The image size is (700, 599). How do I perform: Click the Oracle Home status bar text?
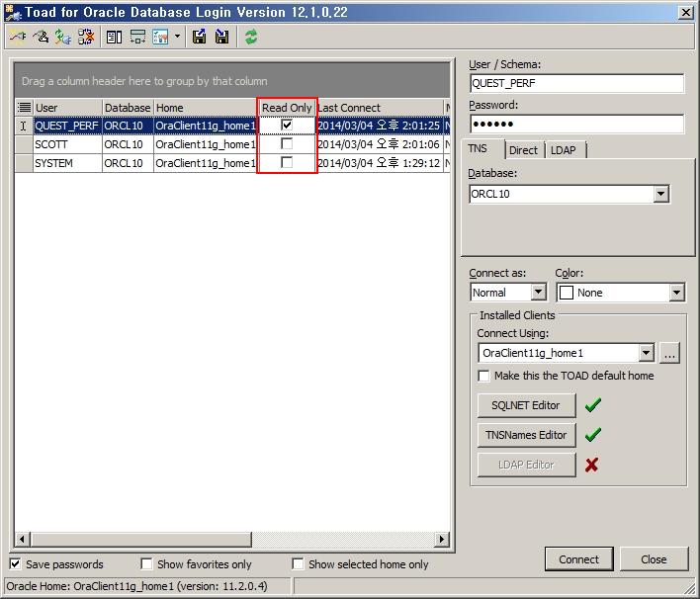[x=136, y=586]
